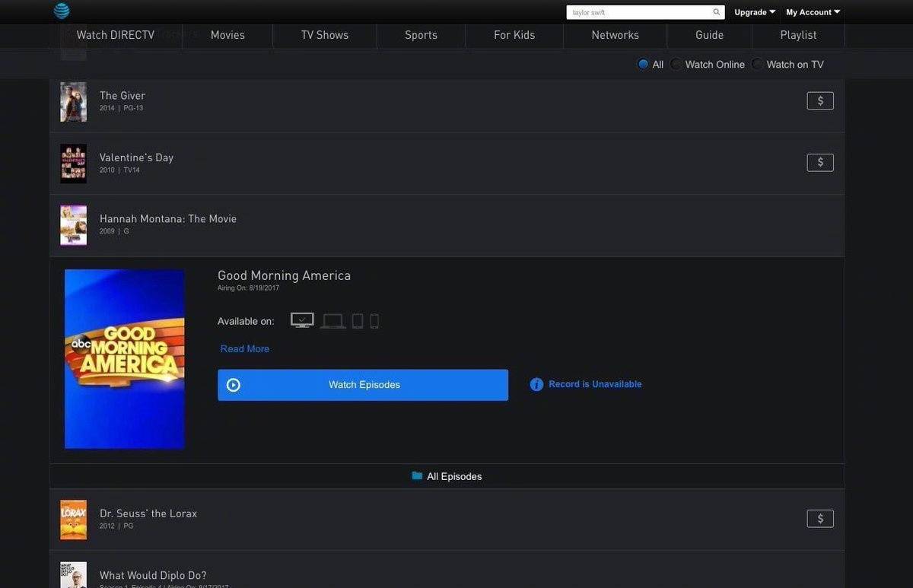Image resolution: width=913 pixels, height=588 pixels.
Task: Open the Movies navigation tab
Action: [227, 35]
